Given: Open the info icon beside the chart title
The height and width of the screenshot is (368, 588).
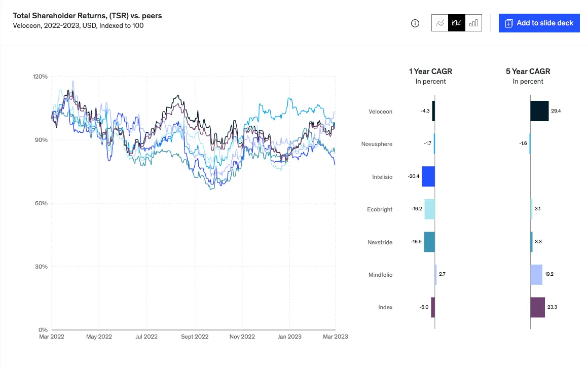Looking at the screenshot, I should point(415,23).
